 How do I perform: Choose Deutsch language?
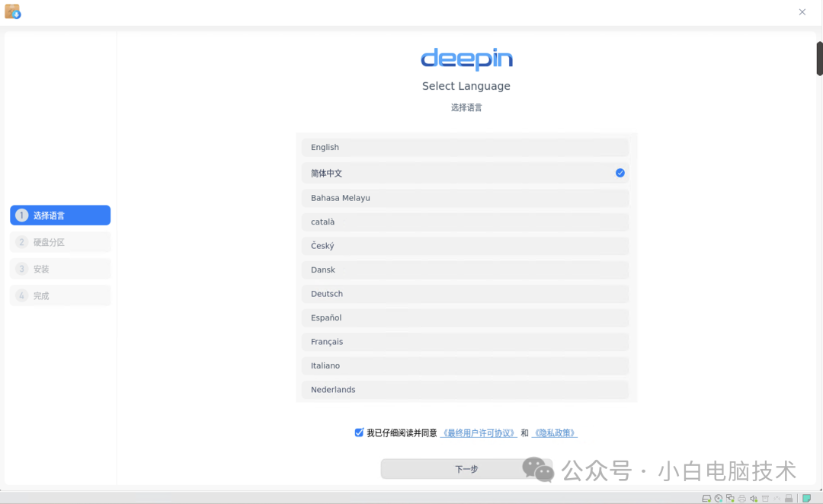click(465, 294)
